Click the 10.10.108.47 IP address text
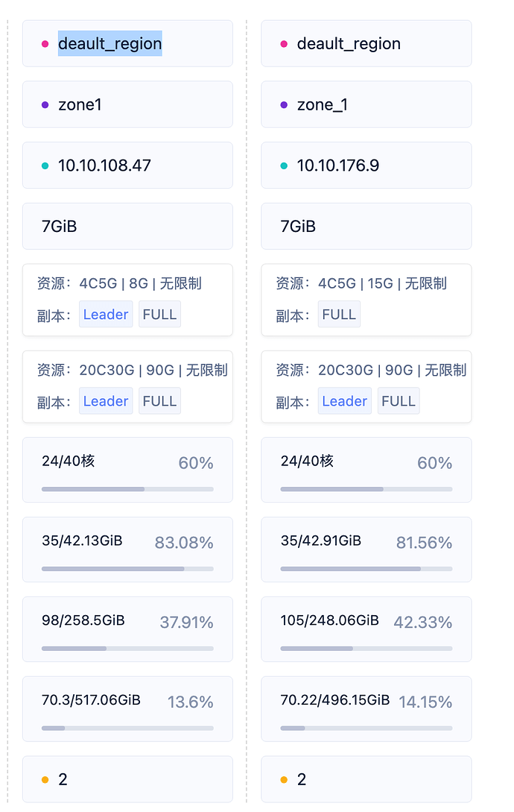 point(105,166)
